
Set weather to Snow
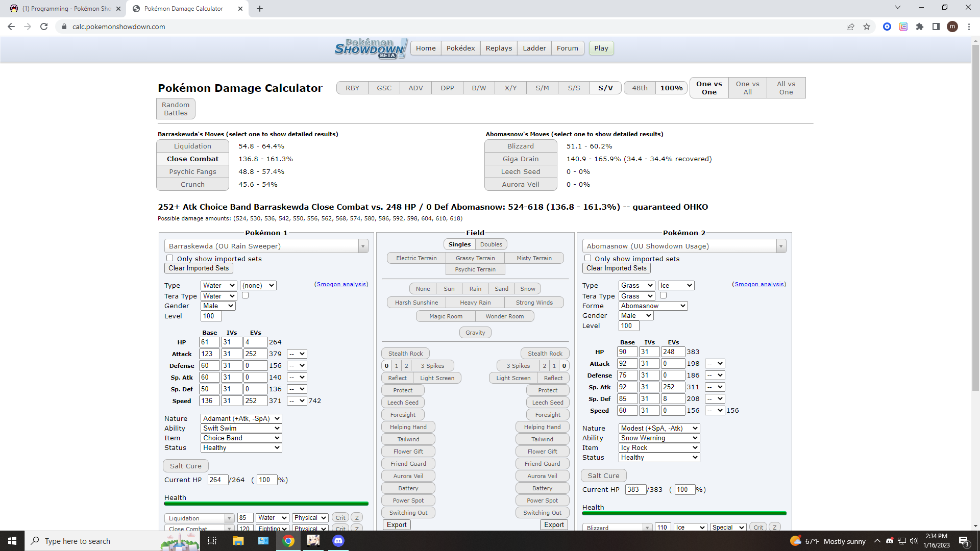coord(528,289)
